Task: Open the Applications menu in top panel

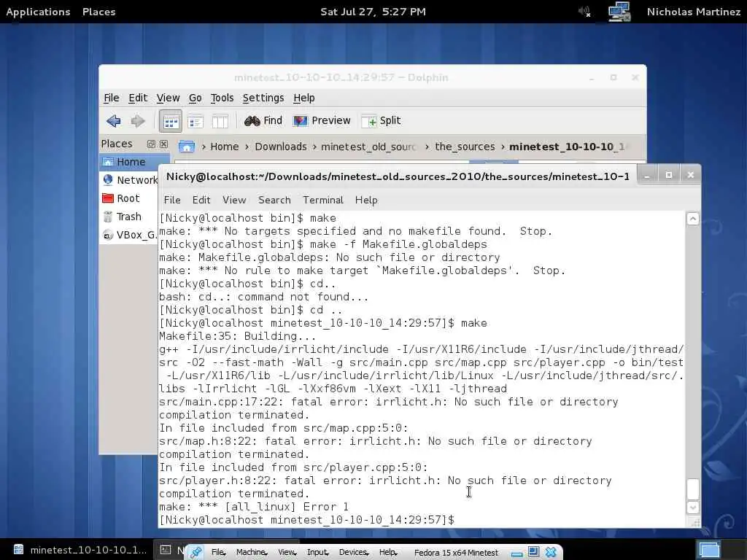Action: point(38,12)
